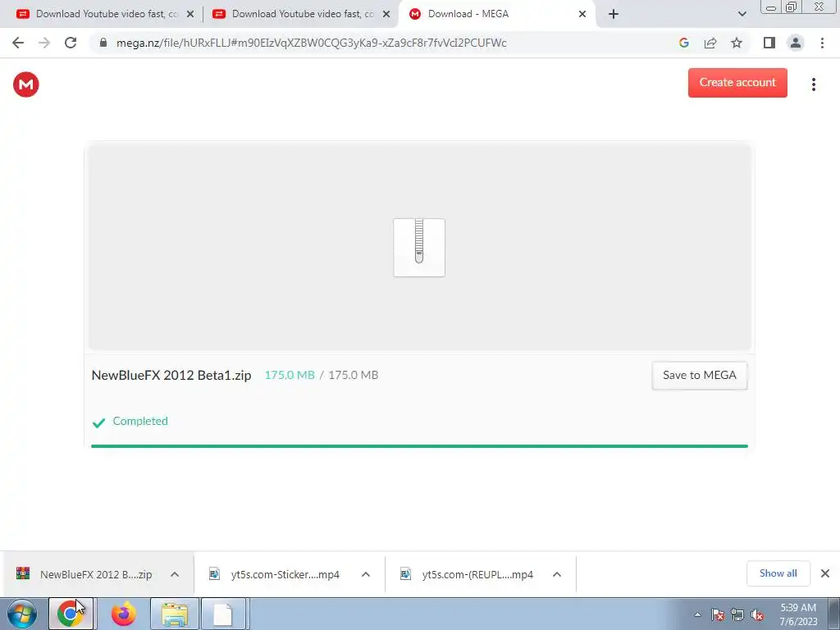Bookmark this page with star icon
840x630 pixels.
coord(737,43)
